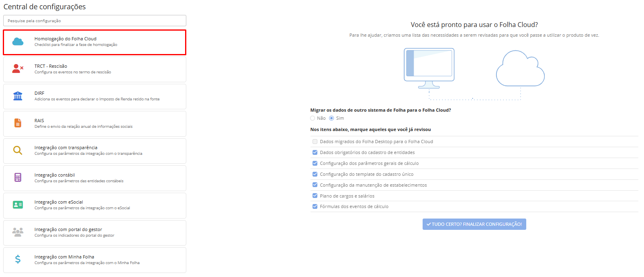Viewport: 644px width, 277px height.
Task: Open Integração com eSocial configuration
Action: pos(95,205)
